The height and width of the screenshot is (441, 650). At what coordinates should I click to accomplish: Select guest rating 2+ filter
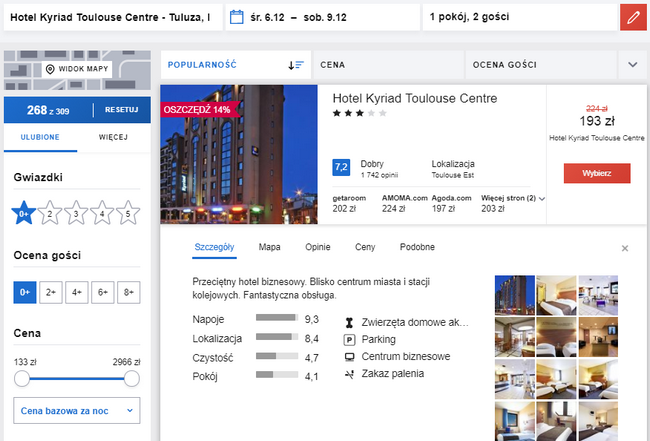51,292
